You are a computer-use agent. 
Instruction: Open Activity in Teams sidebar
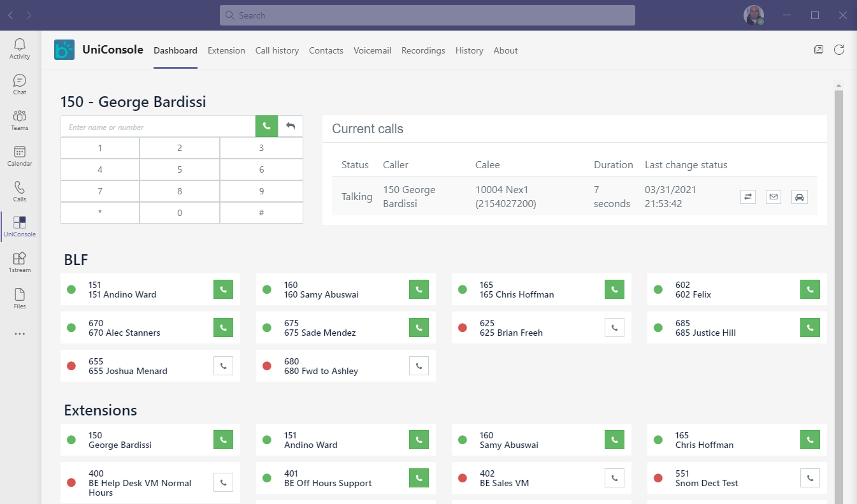(20, 48)
